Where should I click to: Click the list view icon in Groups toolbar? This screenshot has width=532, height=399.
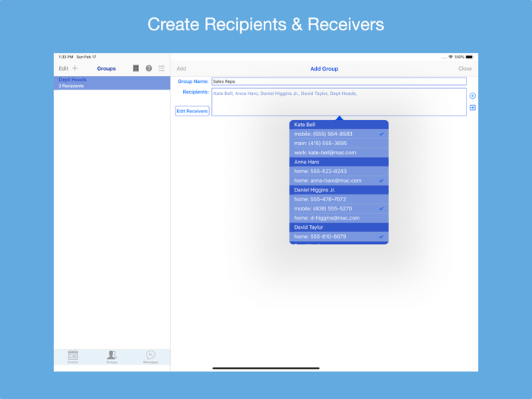(x=161, y=68)
